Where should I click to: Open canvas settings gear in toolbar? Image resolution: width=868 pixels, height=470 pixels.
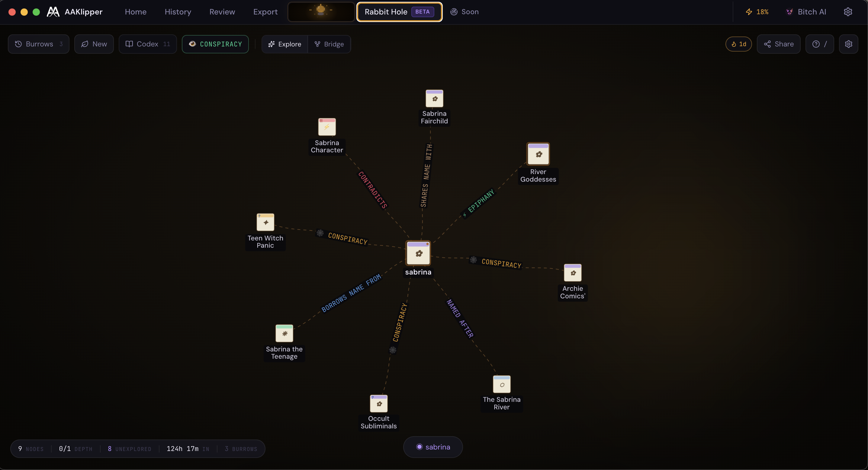tap(848, 44)
